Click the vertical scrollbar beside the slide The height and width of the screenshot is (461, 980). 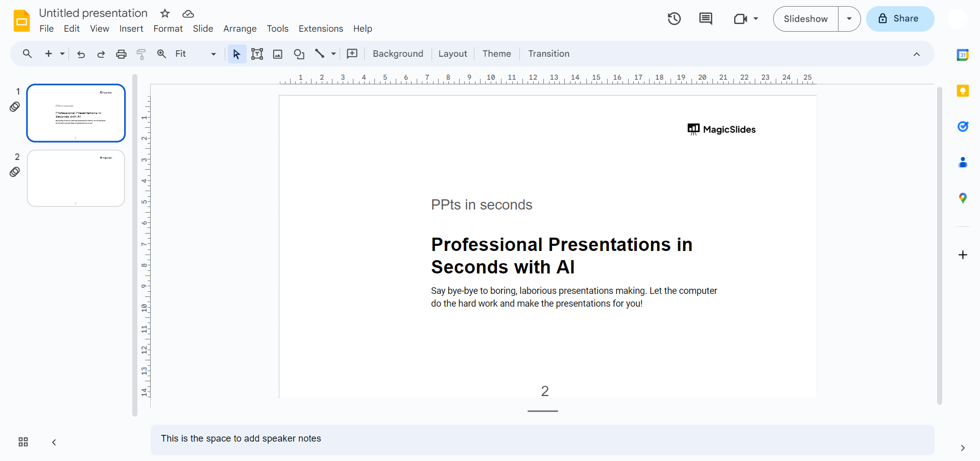tap(939, 245)
